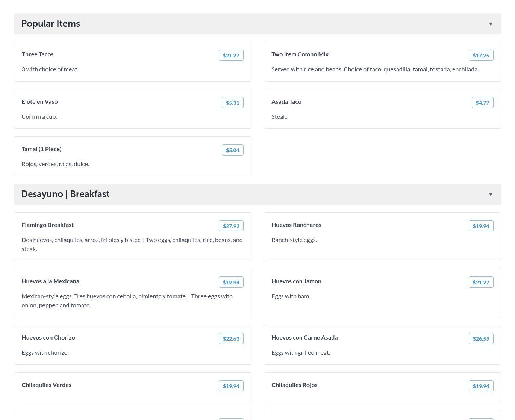
Task: Add Elote en Vaso via $5.31 price
Action: 232,103
